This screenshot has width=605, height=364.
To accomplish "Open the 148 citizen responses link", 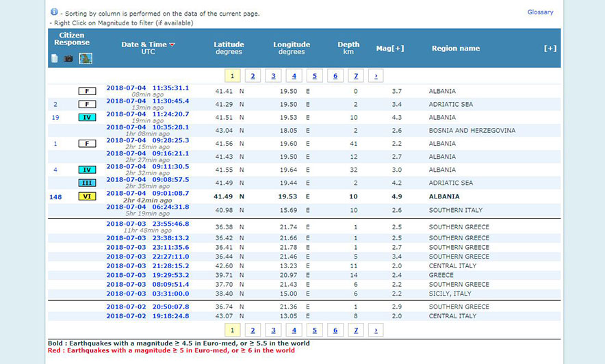I will [55, 197].
